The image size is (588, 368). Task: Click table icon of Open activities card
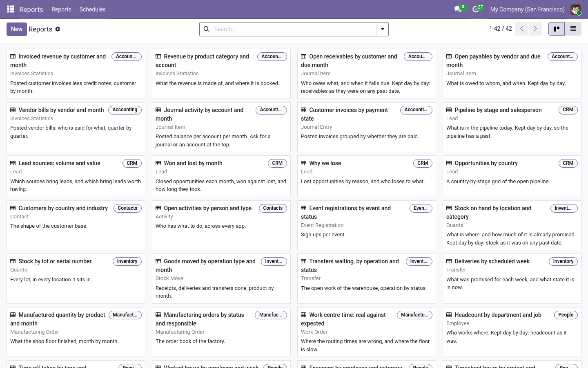(158, 208)
